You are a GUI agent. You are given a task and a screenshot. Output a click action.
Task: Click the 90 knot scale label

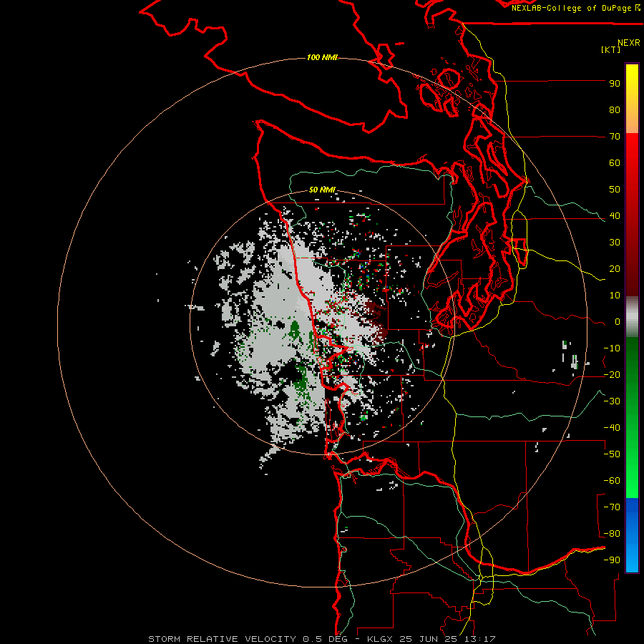pyautogui.click(x=615, y=84)
